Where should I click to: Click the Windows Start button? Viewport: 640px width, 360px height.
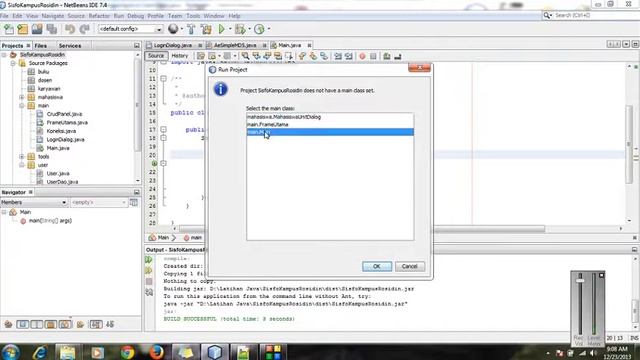pyautogui.click(x=10, y=352)
